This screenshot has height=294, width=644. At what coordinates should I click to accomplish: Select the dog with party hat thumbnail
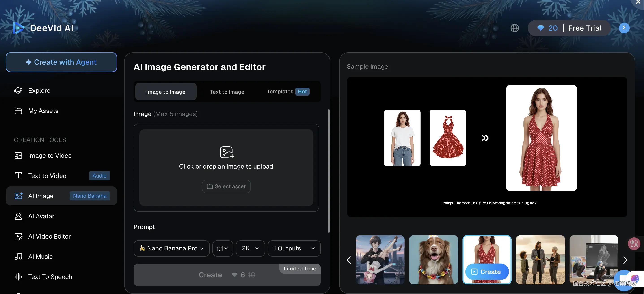(433, 260)
